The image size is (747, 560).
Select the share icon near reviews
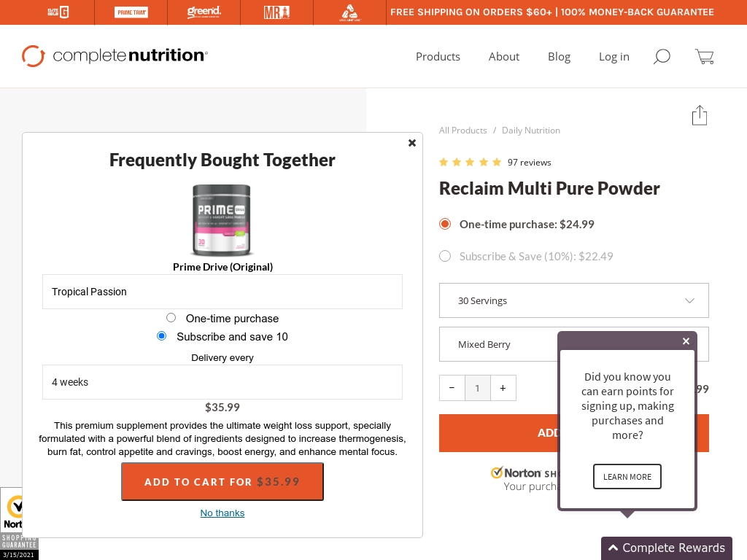tap(700, 115)
